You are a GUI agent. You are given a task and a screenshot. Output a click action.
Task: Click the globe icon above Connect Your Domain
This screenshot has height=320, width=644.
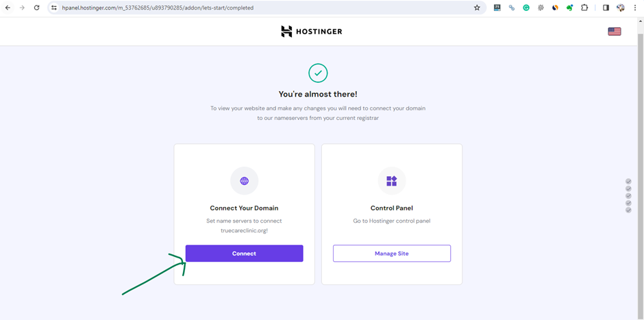(x=245, y=181)
